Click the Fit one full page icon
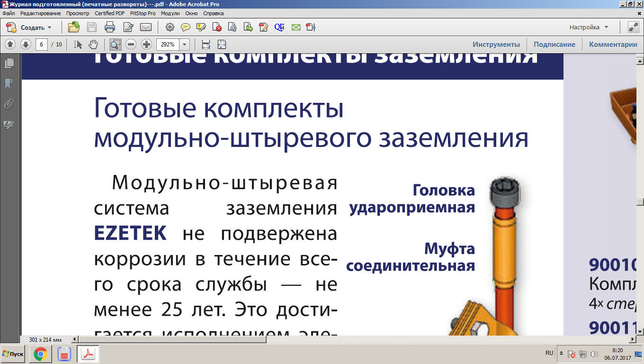Screen dimensions: 644x364 [x=222, y=45]
